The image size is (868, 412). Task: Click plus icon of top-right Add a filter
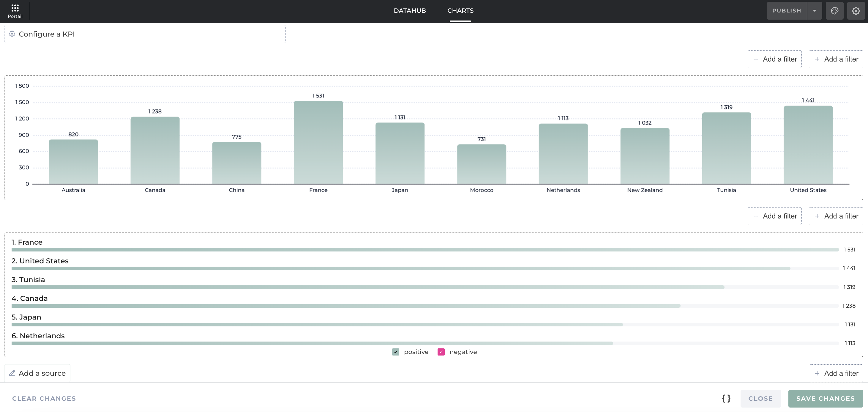tap(817, 59)
